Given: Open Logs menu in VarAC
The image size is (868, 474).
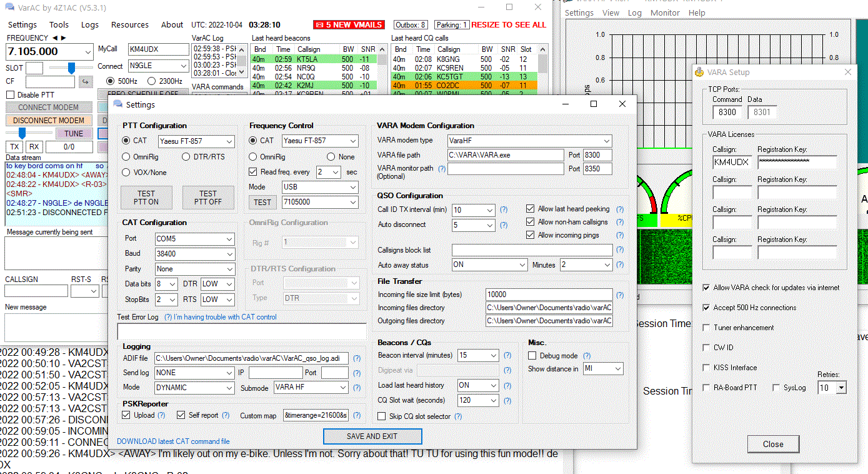Looking at the screenshot, I should (x=90, y=25).
